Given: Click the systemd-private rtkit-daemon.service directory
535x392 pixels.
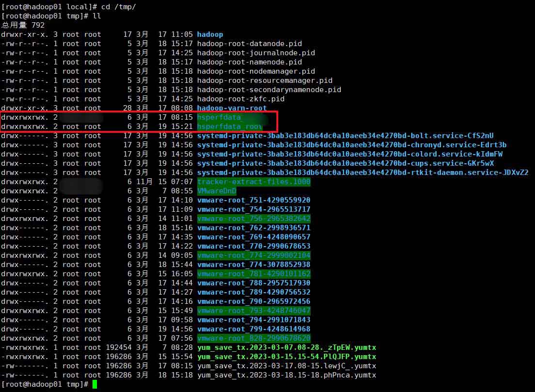Looking at the screenshot, I should 362,172.
